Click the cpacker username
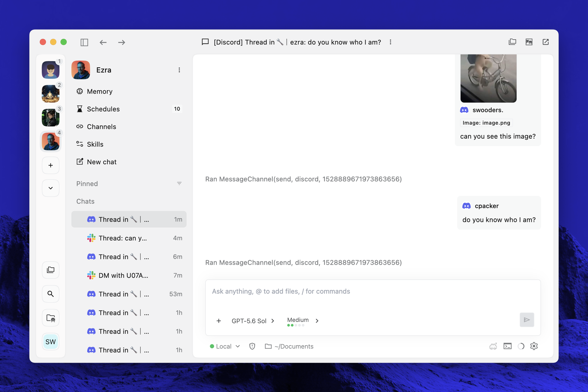 tap(487, 206)
